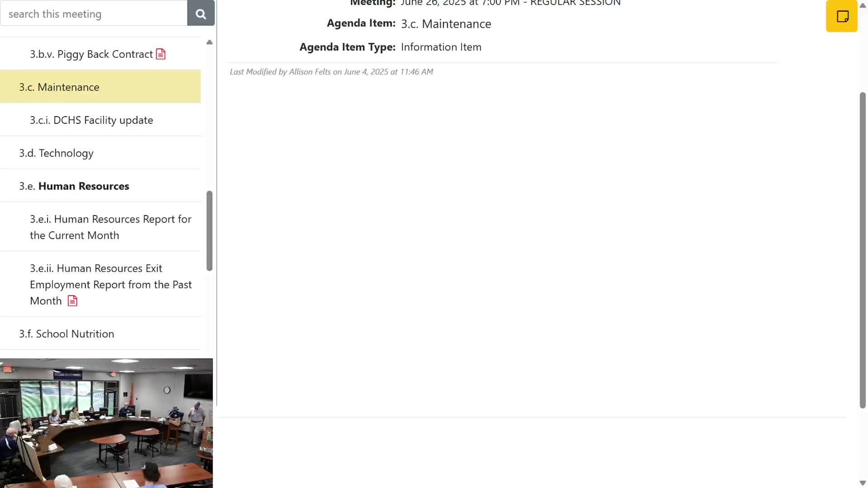Select 3.d. Technology agenda item

[56, 153]
